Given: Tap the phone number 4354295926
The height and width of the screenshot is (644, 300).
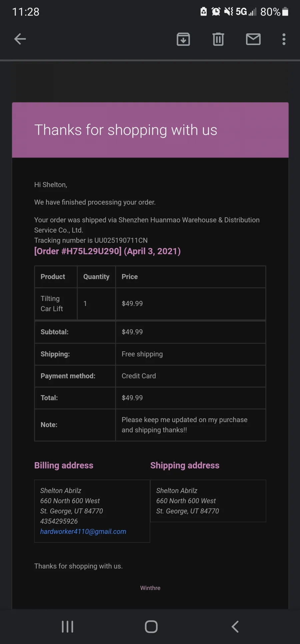Looking at the screenshot, I should (x=59, y=521).
